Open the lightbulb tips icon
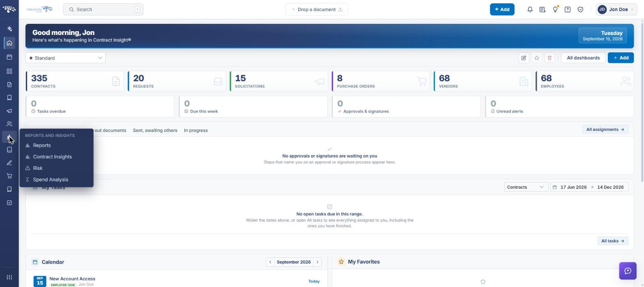The height and width of the screenshot is (287, 644). [555, 9]
